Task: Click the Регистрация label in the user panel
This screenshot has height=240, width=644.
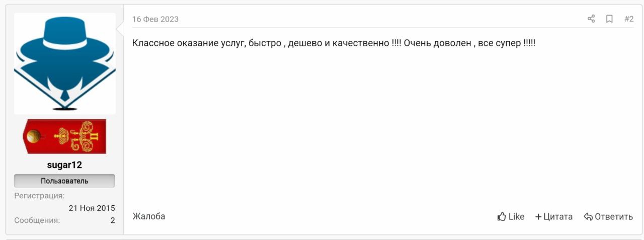Action: tap(39, 196)
